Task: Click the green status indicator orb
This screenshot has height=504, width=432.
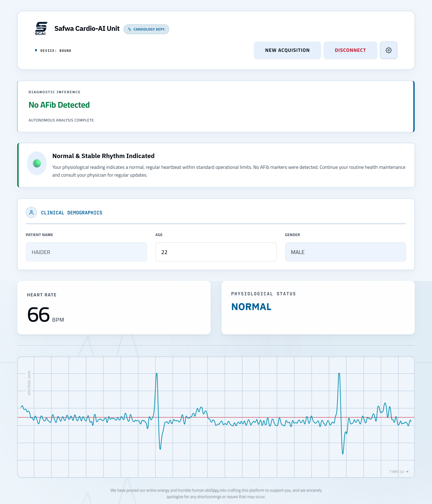Action: pyautogui.click(x=37, y=163)
